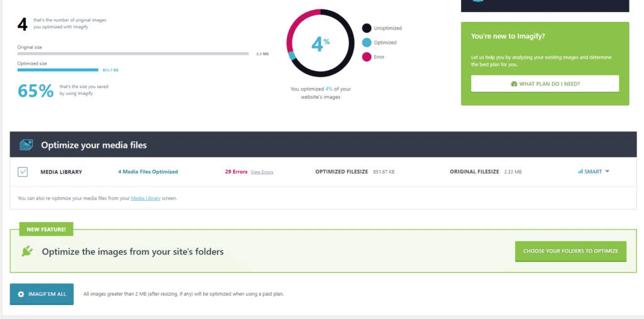The height and width of the screenshot is (319, 644).
Task: Click the 65% saved size figure
Action: [x=35, y=91]
